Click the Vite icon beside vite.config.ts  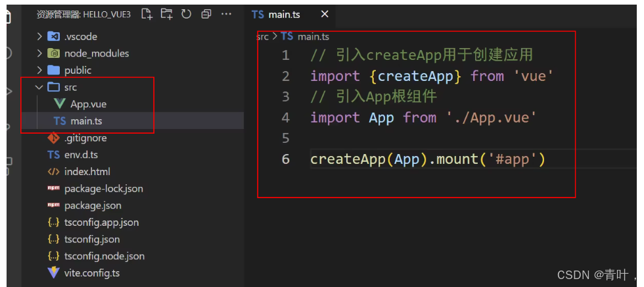coord(54,273)
